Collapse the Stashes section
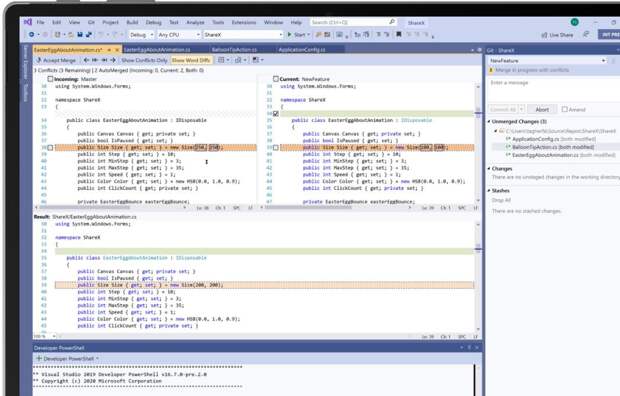 point(489,191)
